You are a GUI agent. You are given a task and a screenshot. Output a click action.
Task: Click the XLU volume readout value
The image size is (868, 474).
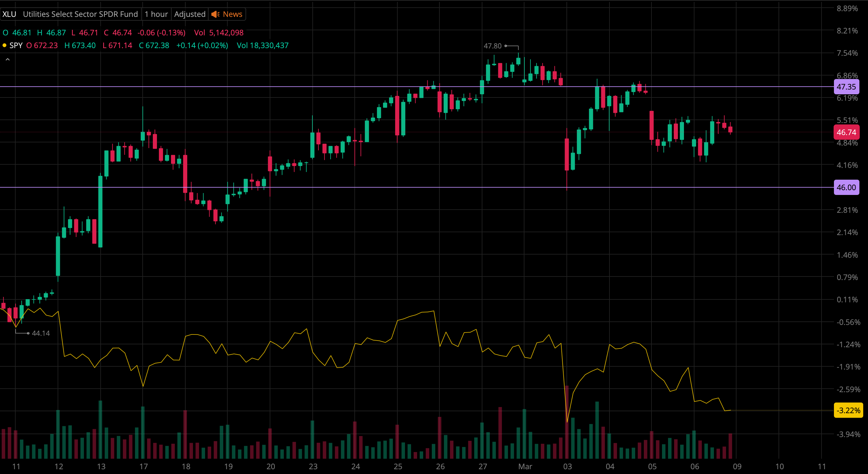pos(226,33)
